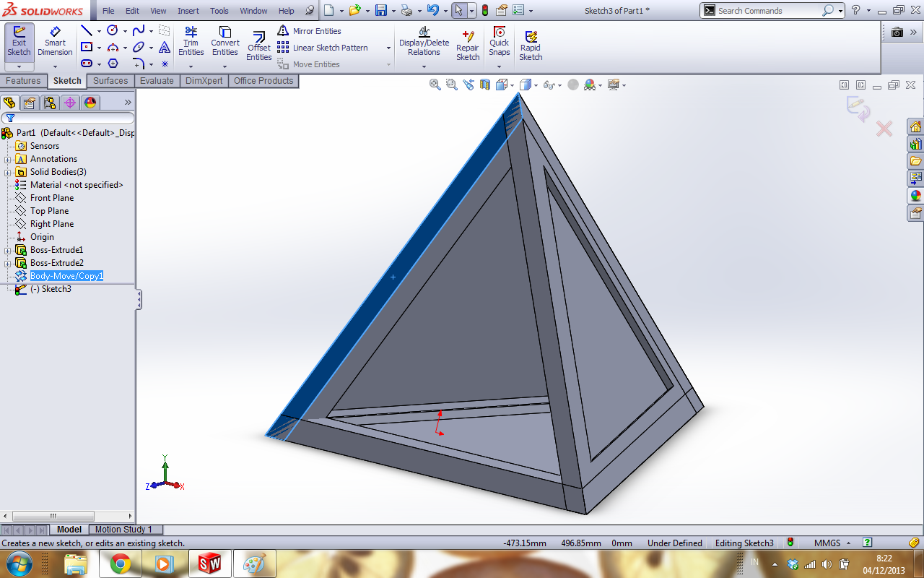
Task: Open PropertyManager panel tab
Action: pos(30,103)
